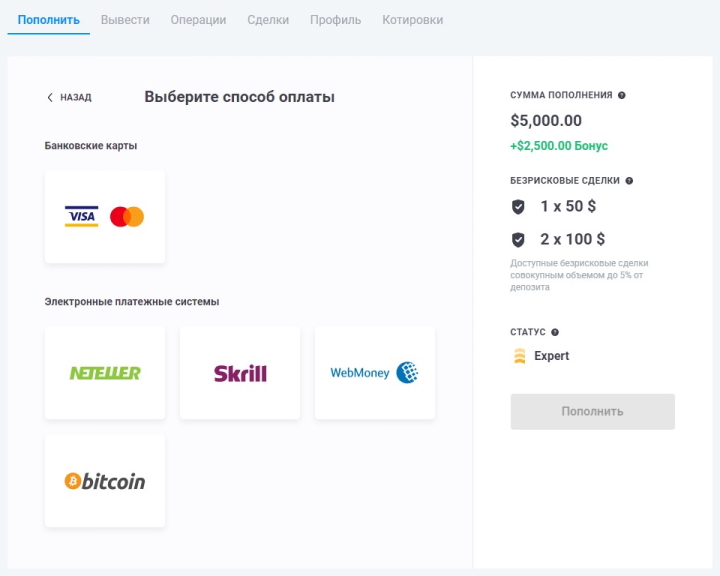Image resolution: width=720 pixels, height=576 pixels.
Task: Switch to the Котировки tab
Action: coord(412,20)
